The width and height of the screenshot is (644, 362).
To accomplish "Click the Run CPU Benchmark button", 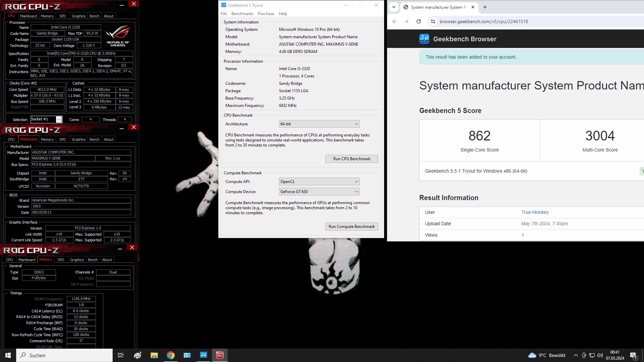I will pos(352,159).
